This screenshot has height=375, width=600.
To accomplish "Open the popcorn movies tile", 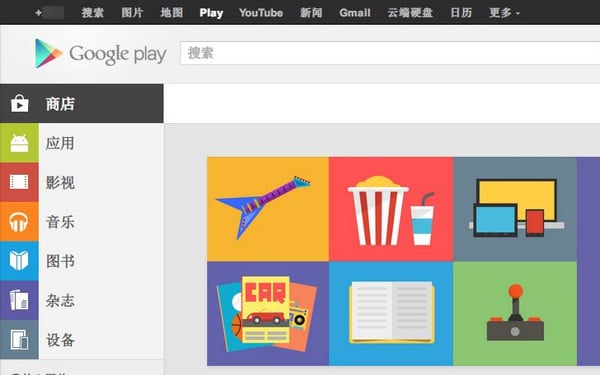I will point(391,209).
